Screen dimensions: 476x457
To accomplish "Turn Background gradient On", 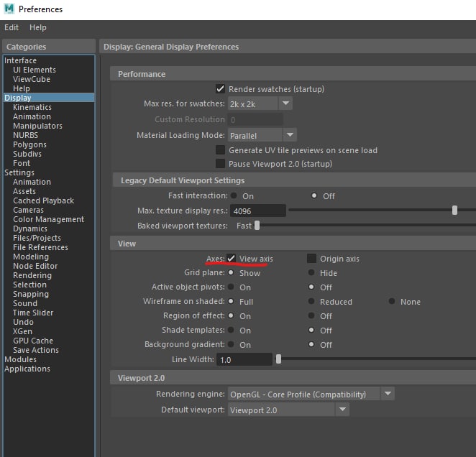I will (x=231, y=344).
